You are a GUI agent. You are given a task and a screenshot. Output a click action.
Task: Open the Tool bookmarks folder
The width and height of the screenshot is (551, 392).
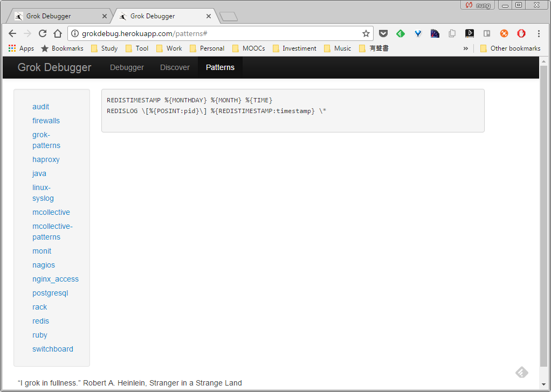tap(137, 48)
